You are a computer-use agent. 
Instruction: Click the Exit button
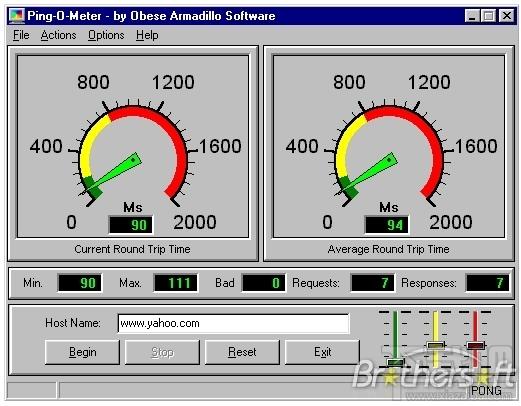(x=322, y=352)
